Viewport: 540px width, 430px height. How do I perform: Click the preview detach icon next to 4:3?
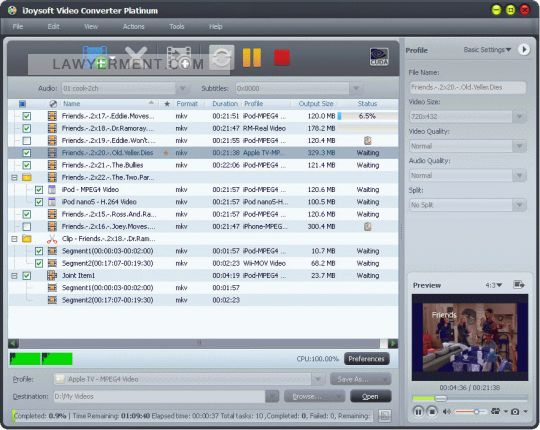click(519, 285)
